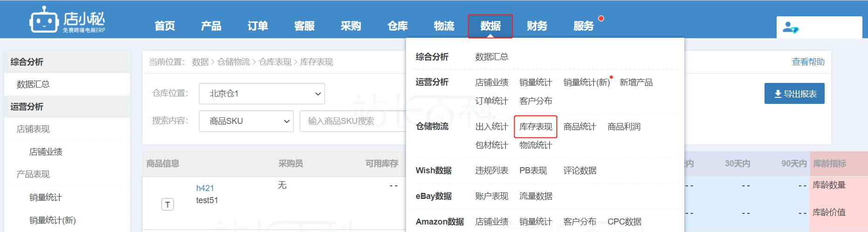Viewport: 868px width, 232px height.
Task: Choose 订单统计 in the dropdown menu
Action: pos(492,101)
